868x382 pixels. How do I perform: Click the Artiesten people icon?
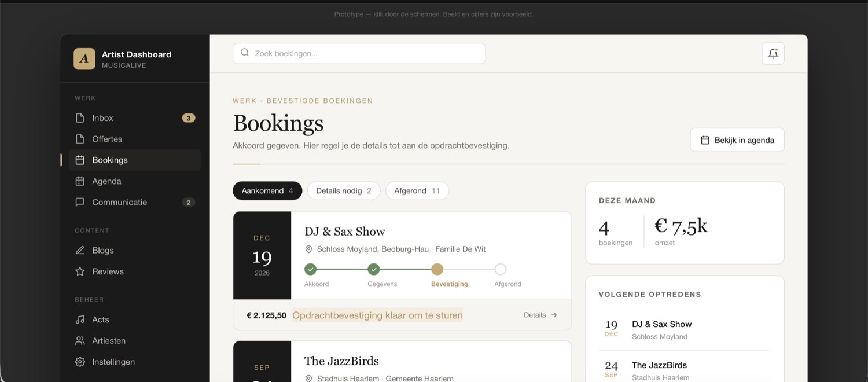(x=80, y=341)
